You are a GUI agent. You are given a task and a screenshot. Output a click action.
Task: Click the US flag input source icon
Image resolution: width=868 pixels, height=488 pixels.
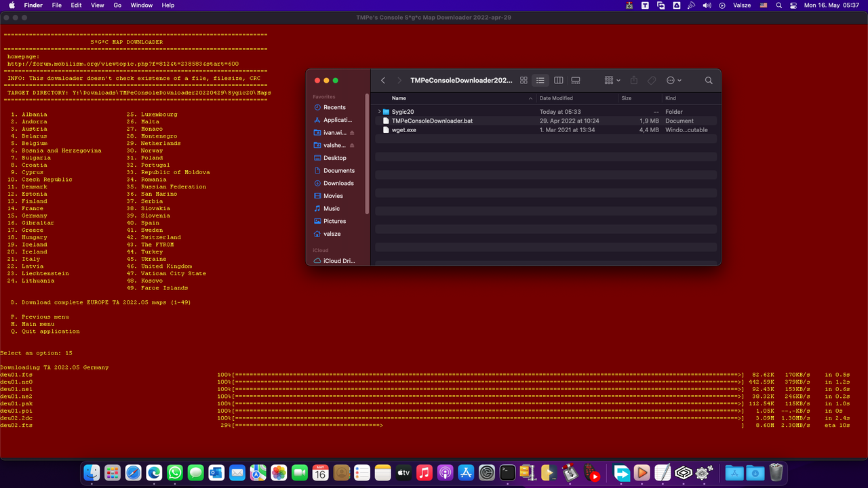coord(764,5)
